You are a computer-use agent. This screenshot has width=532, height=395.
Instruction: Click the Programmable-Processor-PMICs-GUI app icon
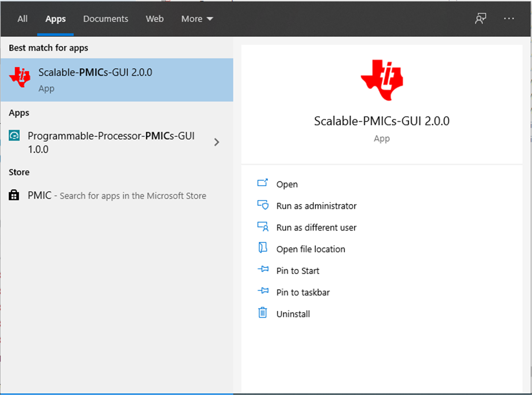point(15,136)
